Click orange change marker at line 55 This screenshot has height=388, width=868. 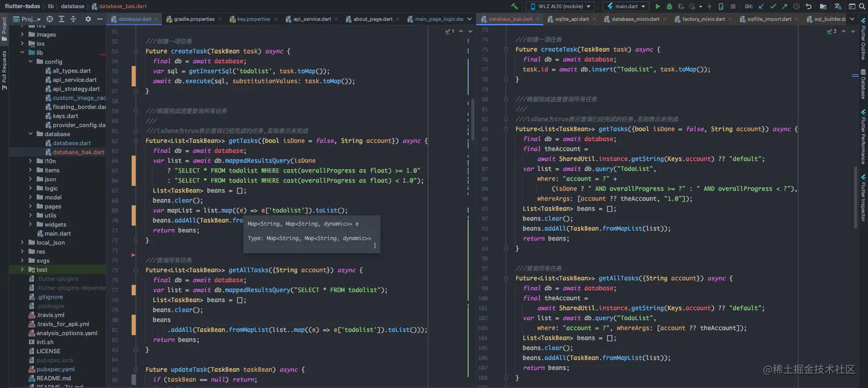[134, 76]
